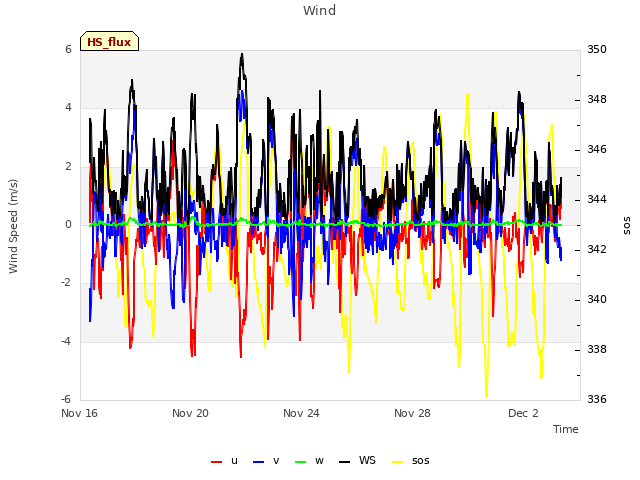Click the 336 value on right axis
The image size is (640, 480).
(597, 399)
